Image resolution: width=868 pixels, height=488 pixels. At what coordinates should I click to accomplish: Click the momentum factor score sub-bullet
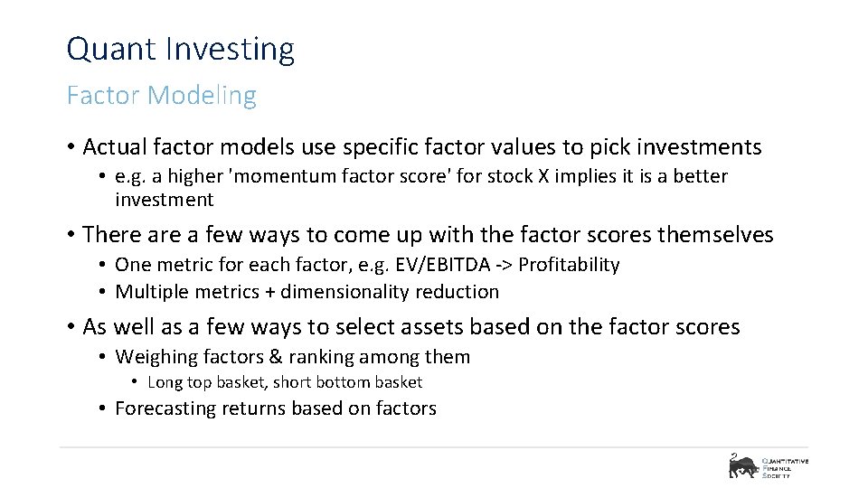(x=420, y=176)
